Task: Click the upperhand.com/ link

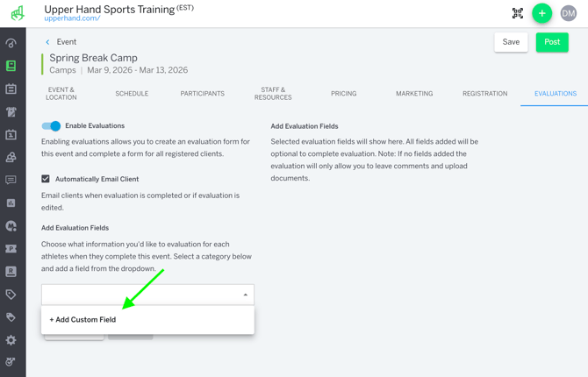Action: (72, 18)
